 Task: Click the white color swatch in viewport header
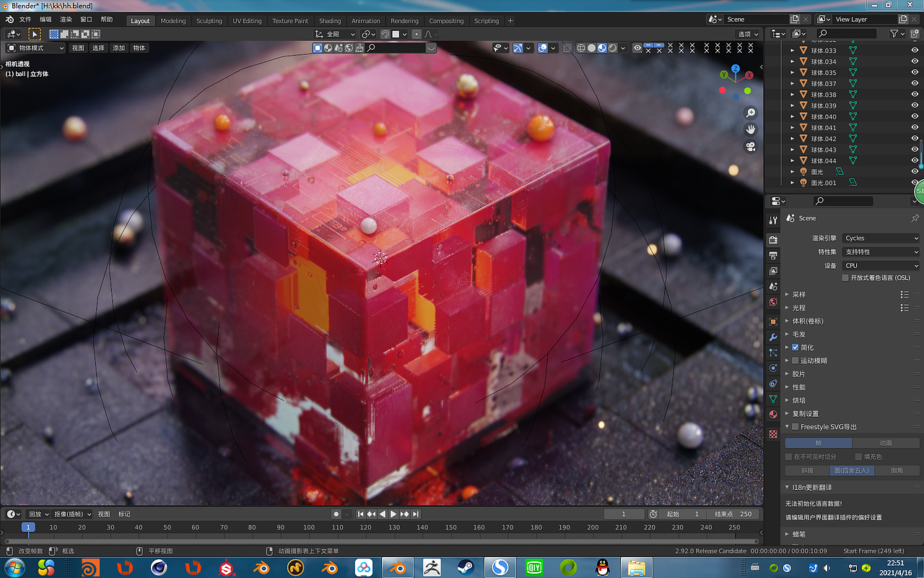pos(396,34)
